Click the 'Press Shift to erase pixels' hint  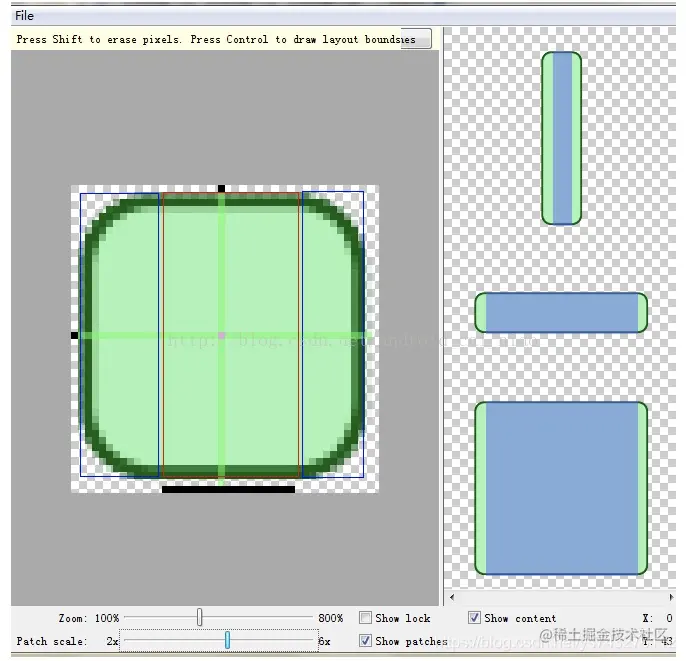pyautogui.click(x=98, y=39)
